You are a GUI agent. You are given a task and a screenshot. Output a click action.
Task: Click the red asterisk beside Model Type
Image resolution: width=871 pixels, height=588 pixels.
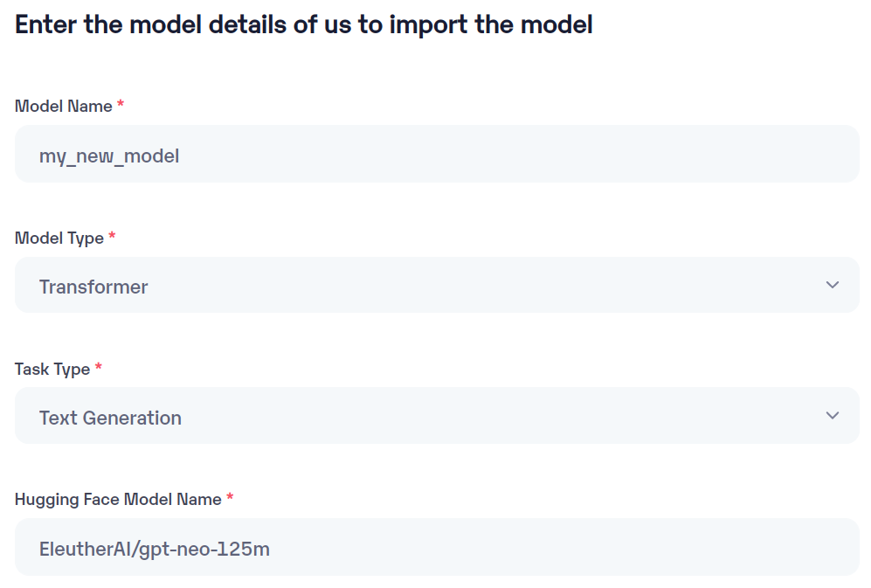click(112, 236)
